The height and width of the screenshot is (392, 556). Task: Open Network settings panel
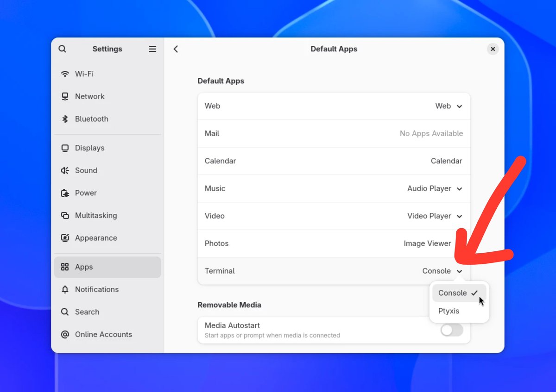pos(107,96)
